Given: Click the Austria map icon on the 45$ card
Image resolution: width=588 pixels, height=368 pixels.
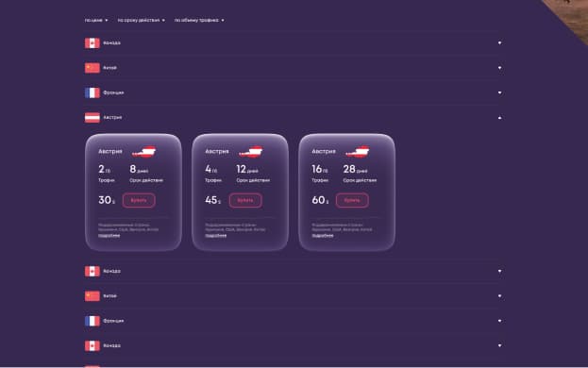Looking at the screenshot, I should click(x=251, y=151).
